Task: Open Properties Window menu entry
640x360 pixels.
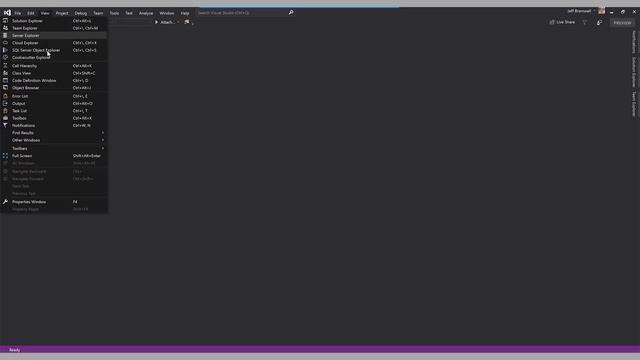Action: [54, 202]
